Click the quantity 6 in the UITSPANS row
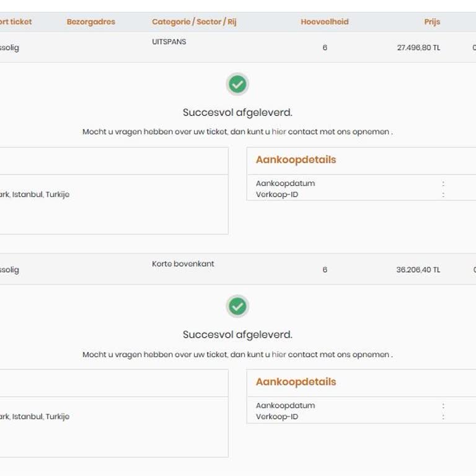 (325, 48)
